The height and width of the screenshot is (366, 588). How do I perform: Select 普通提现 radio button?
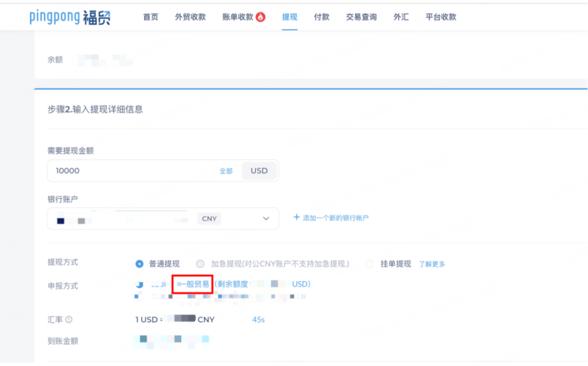click(x=139, y=264)
